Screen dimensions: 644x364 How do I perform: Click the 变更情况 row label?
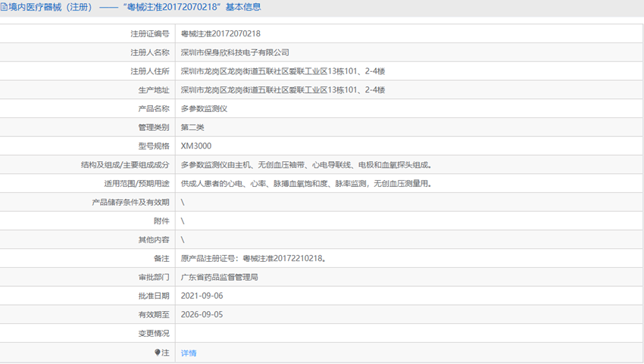pyautogui.click(x=154, y=334)
